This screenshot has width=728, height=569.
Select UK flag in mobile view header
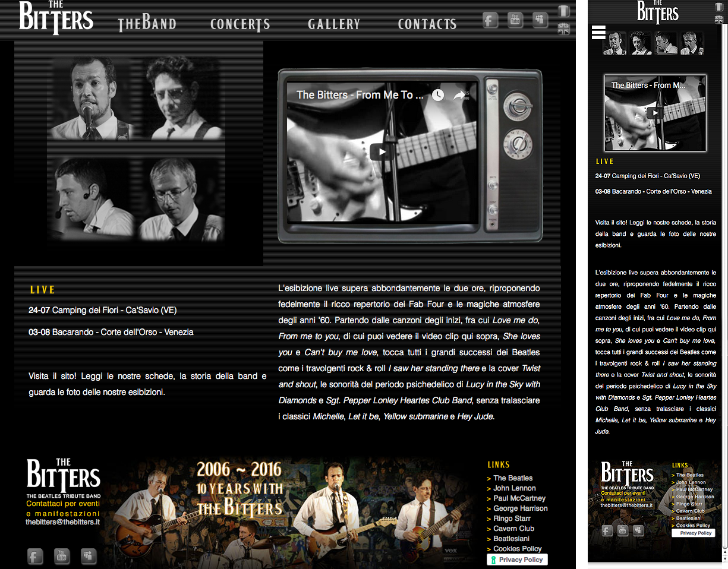[718, 20]
